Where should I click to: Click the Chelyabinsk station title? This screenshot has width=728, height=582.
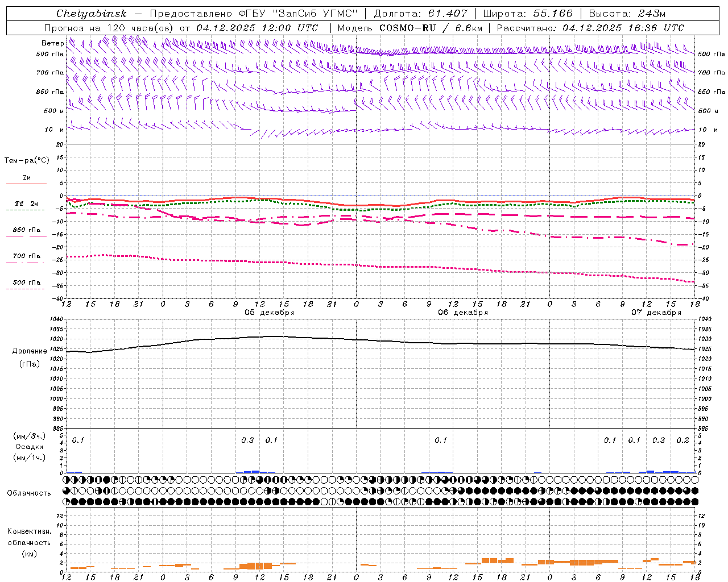point(92,14)
